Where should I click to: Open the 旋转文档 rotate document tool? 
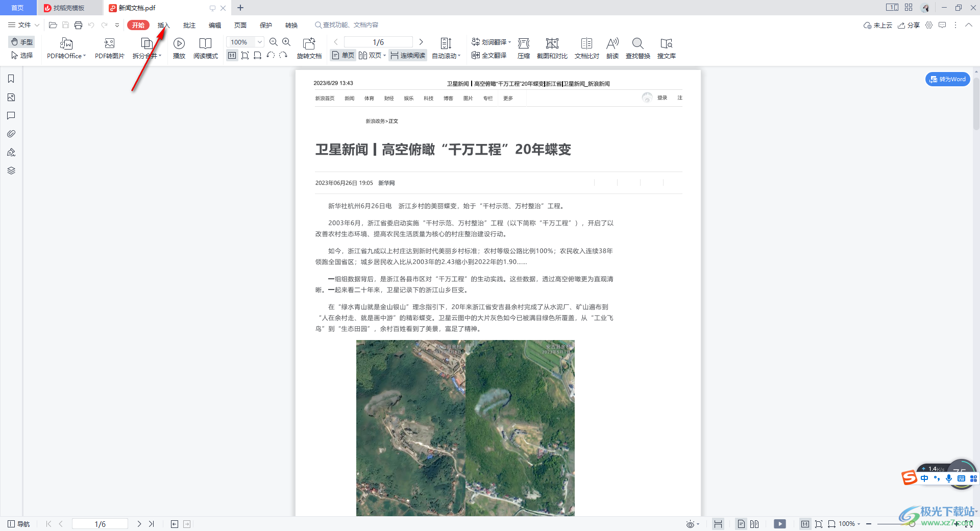point(309,49)
